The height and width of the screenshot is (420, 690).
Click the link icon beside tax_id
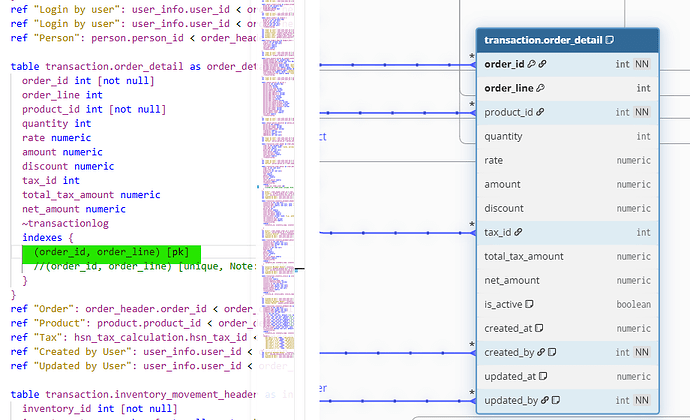(518, 232)
